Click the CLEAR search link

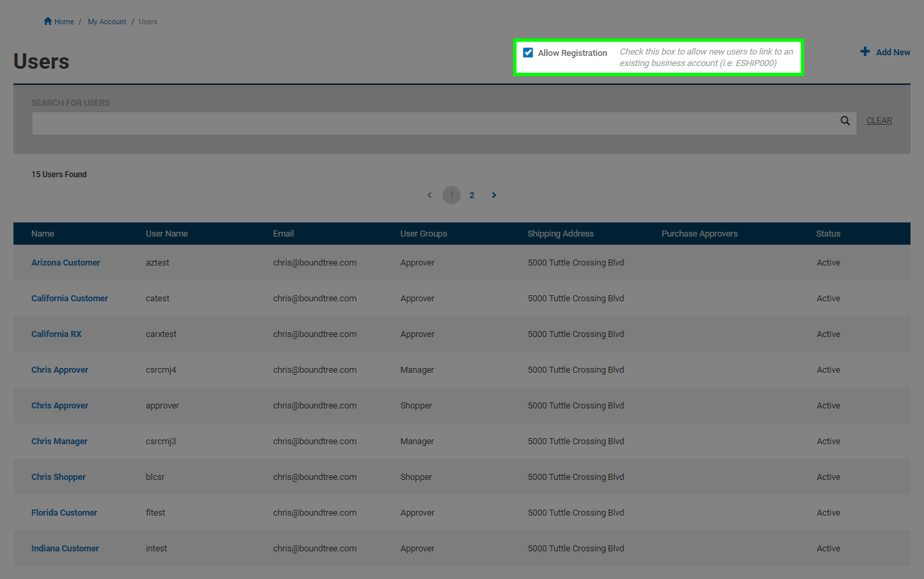tap(879, 121)
